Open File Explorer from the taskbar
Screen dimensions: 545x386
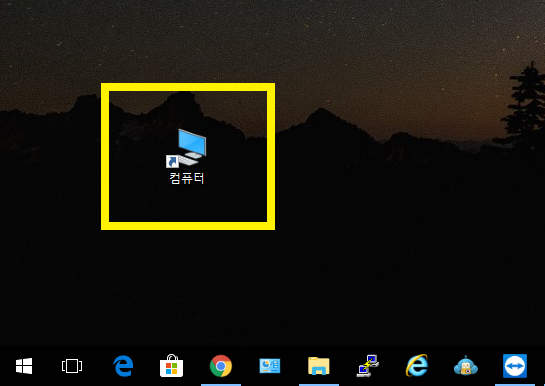pos(319,366)
